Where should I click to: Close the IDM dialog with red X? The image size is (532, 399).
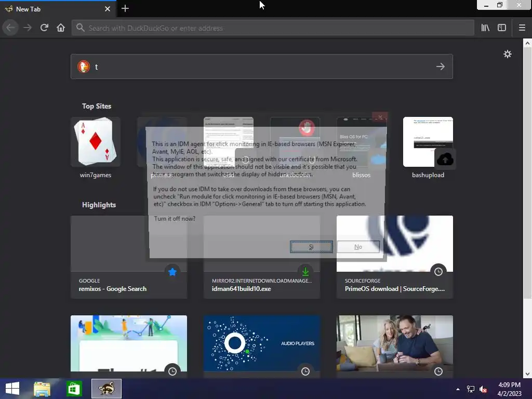[380, 117]
